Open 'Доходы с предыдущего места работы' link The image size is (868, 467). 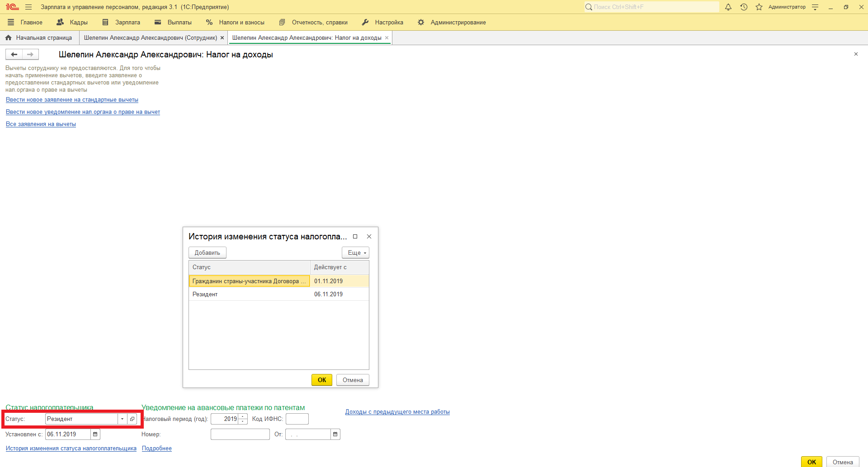pos(397,412)
